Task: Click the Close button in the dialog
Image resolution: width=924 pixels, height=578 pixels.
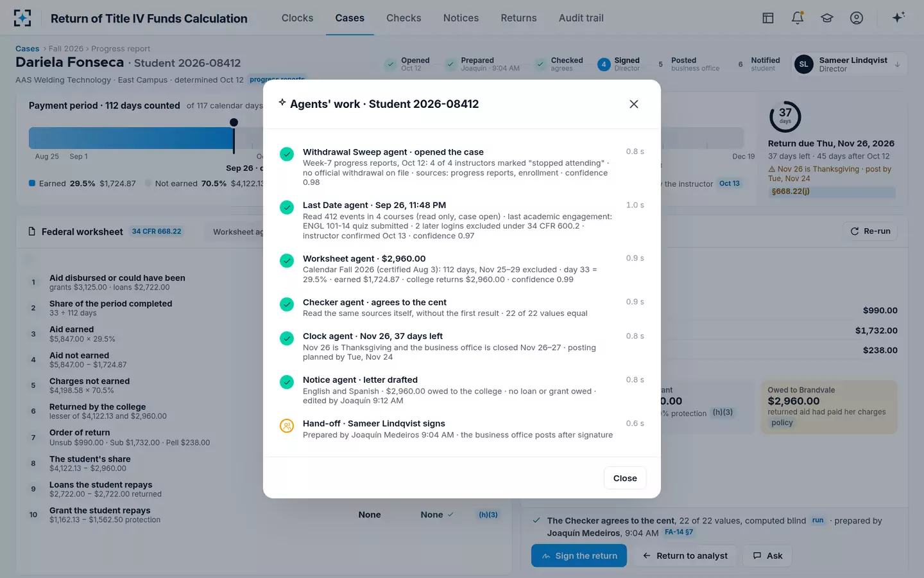Action: pos(625,478)
